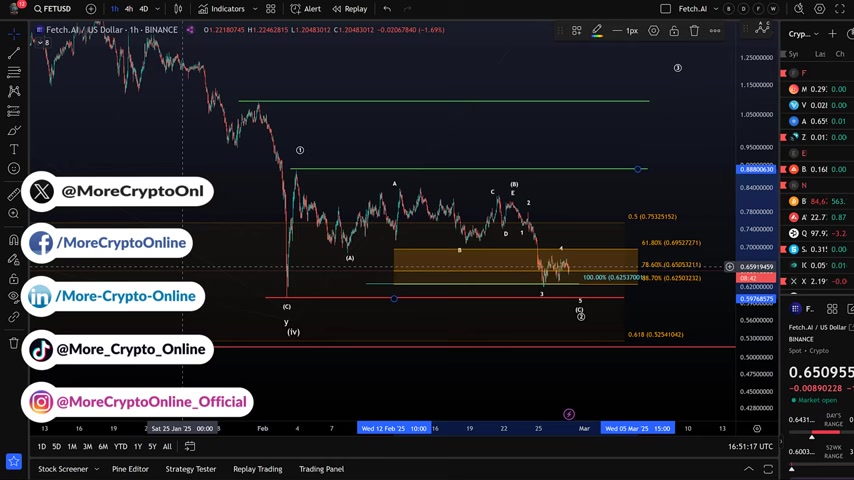Toggle lock on selected drawing in floating toolbar
This screenshot has height=480, width=854.
[x=674, y=31]
